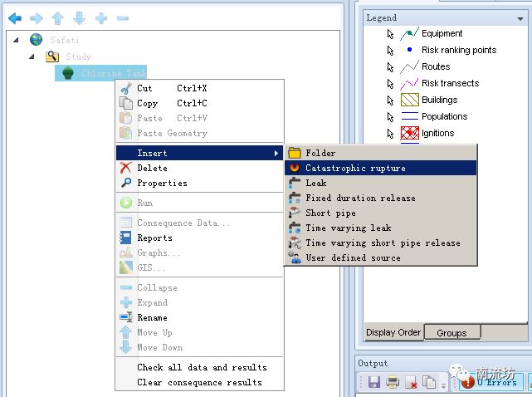
Task: Toggle selectable cursor for Risk transects
Action: pos(390,84)
